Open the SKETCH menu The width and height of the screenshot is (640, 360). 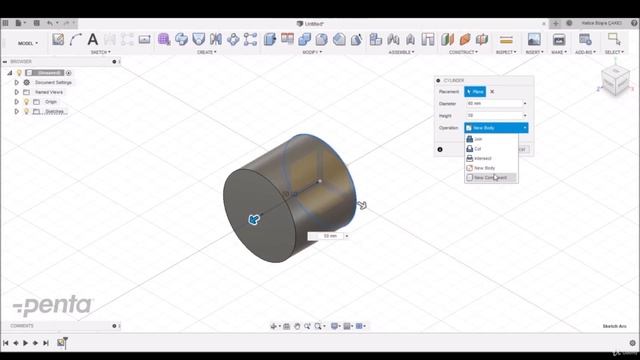coord(100,52)
